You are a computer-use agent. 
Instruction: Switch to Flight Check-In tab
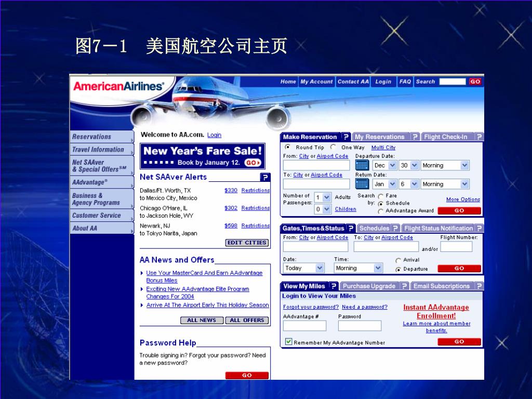[x=445, y=137]
